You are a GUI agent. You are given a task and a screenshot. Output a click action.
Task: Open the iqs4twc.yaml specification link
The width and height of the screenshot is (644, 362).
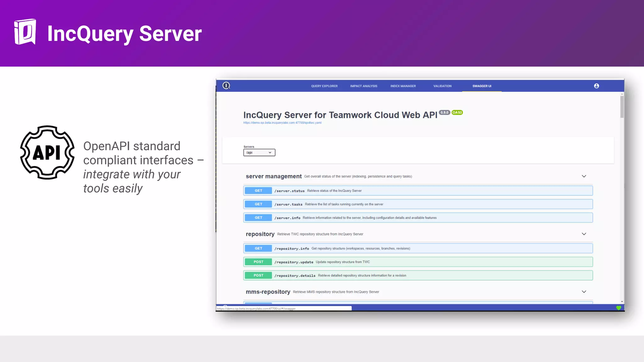[282, 123]
